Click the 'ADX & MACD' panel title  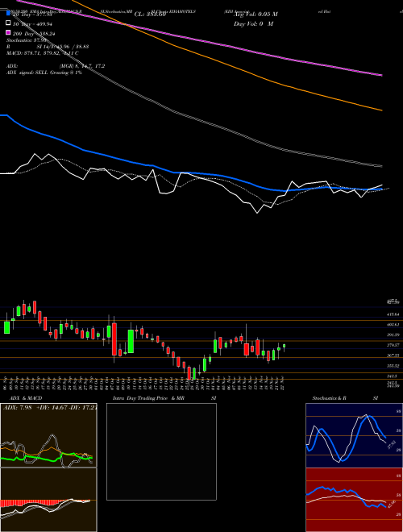pos(26,398)
